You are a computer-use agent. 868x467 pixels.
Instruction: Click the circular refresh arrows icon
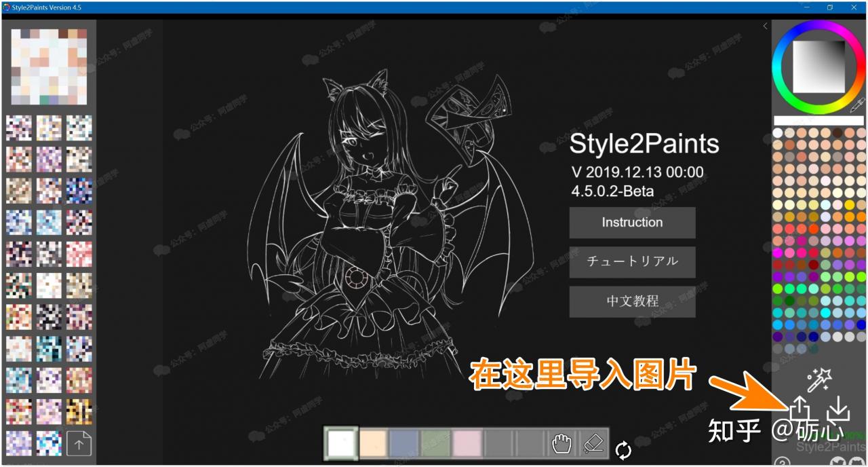(x=623, y=450)
